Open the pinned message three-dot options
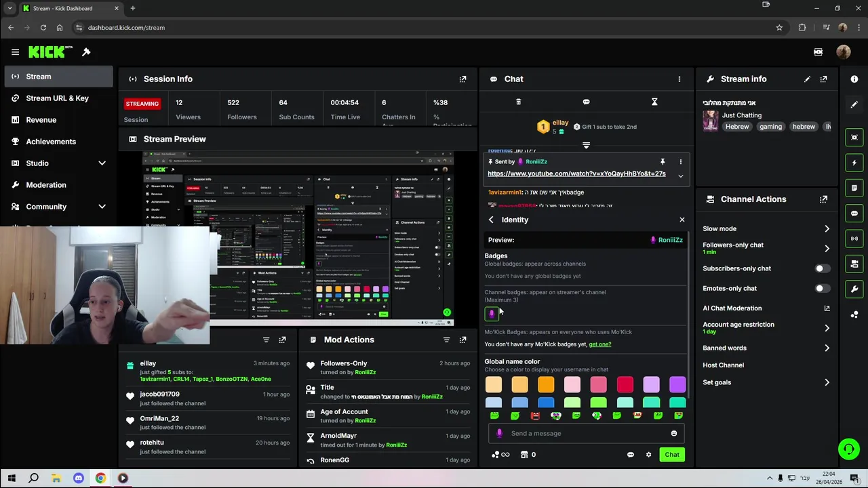Image resolution: width=868 pixels, height=488 pixels. click(x=680, y=161)
